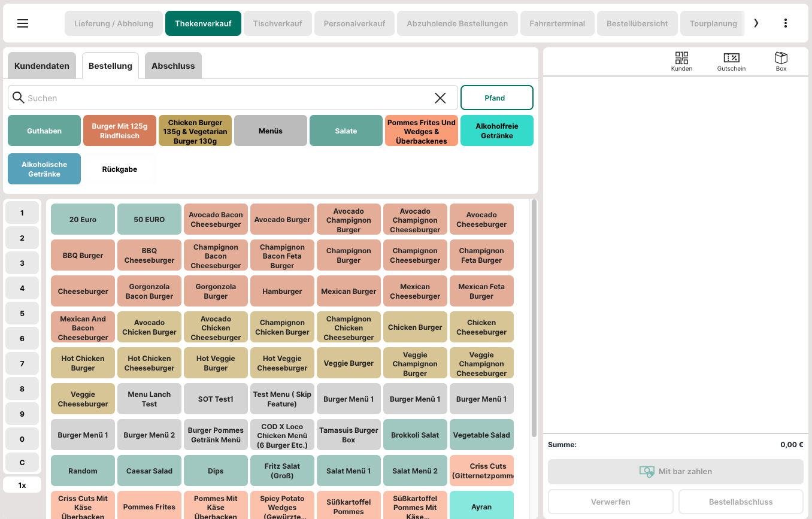Choose the Alkoholfreie Getränke category
Image resolution: width=812 pixels, height=519 pixels.
496,131
